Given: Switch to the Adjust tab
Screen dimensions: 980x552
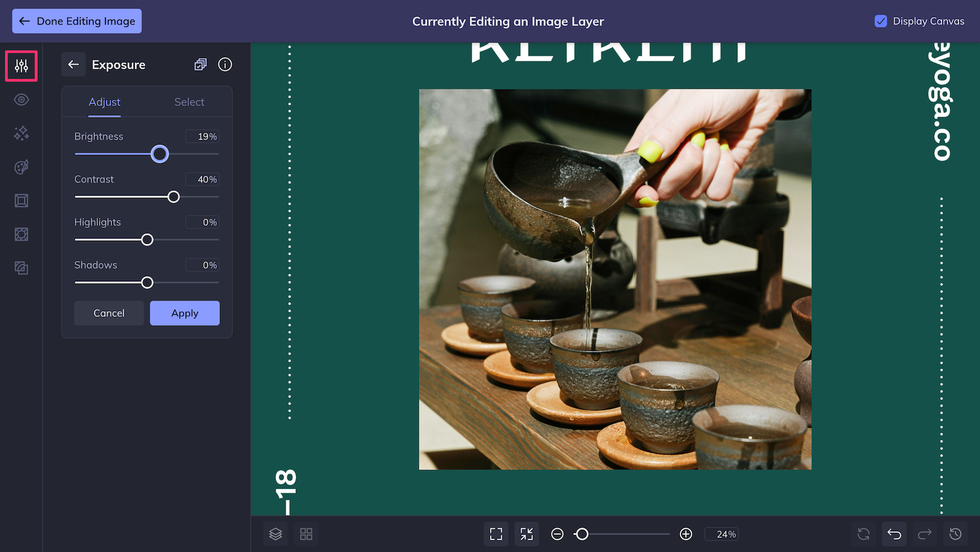Looking at the screenshot, I should pyautogui.click(x=105, y=102).
